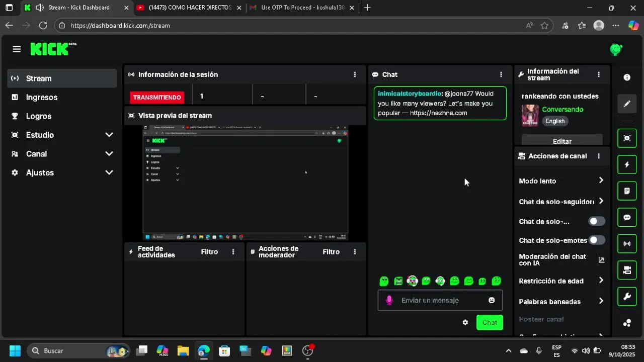Click the Conversando category link
Viewport: 644px width, 362px height.
[x=562, y=109]
